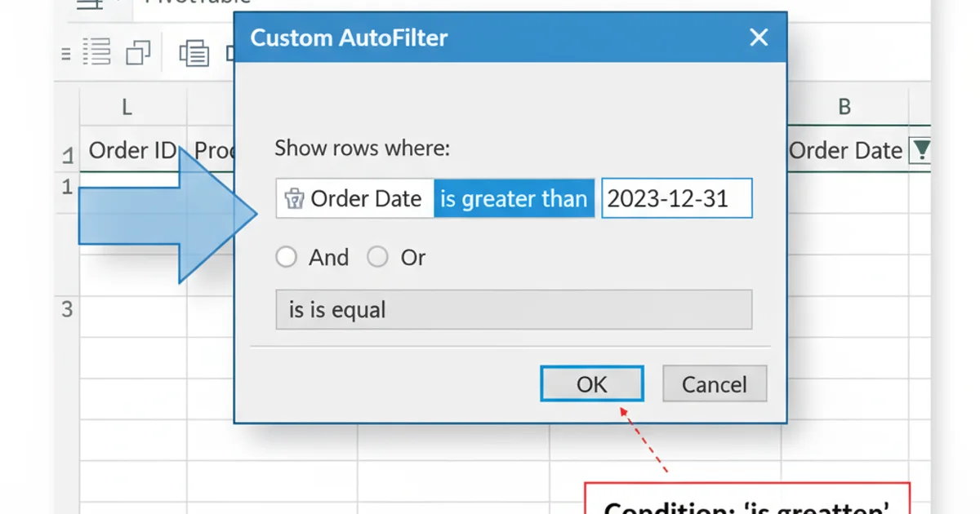The image size is (980, 514).
Task: Cancel the Custom AutoFilter dialog
Action: 715,383
